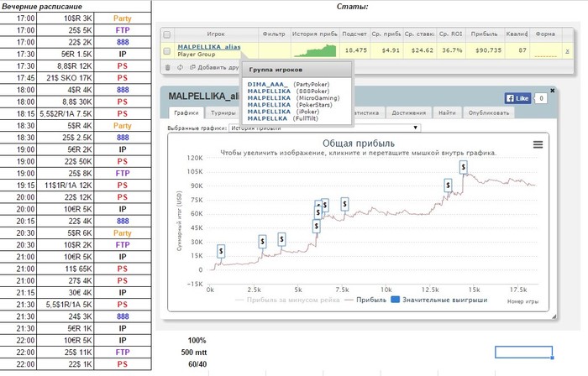Toggle Прибыль legend series

coord(365,300)
